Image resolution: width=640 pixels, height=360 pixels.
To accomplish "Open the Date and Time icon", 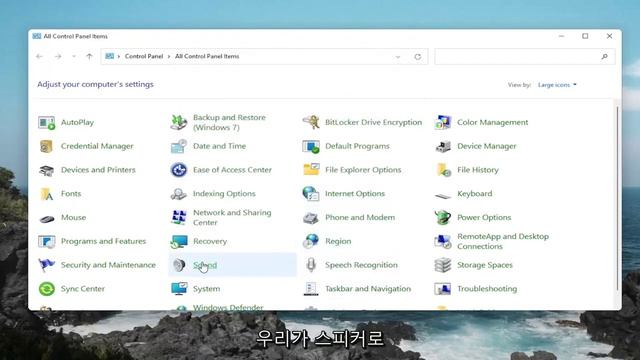I will tap(179, 146).
